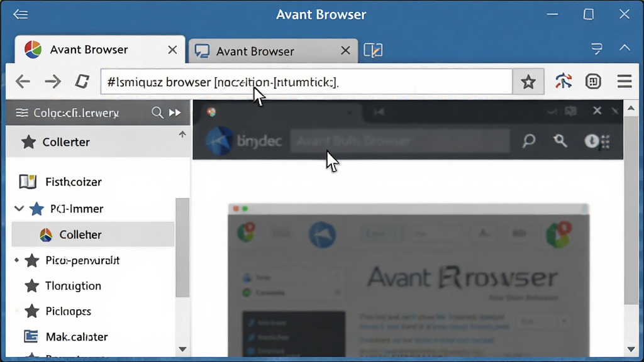Click the page scrollbar up arrow

point(631,108)
